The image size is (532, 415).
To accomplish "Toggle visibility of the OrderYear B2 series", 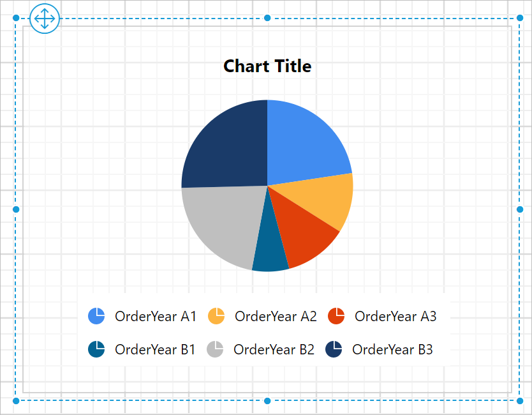I will [217, 349].
